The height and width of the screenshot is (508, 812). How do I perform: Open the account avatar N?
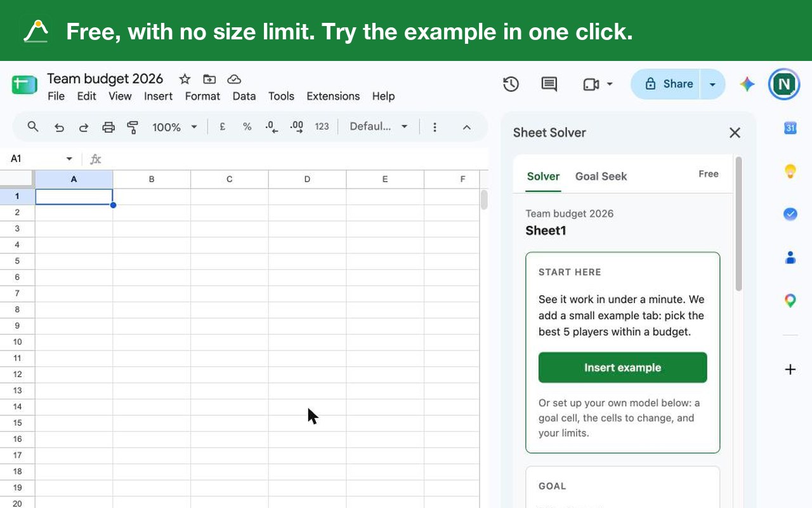[784, 84]
